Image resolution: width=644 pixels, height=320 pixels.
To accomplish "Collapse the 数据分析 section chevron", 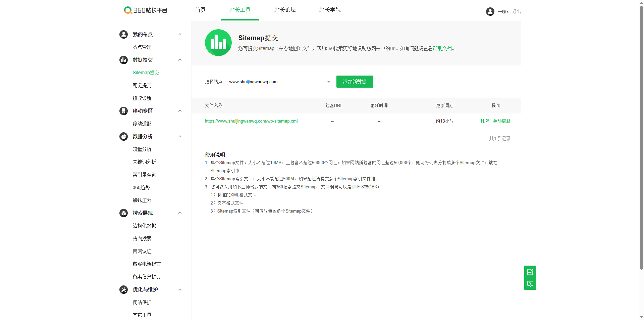I will point(180,136).
